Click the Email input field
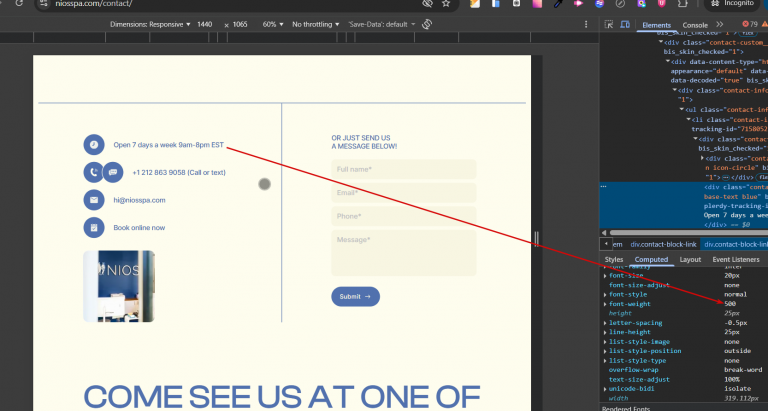Screen dimensions: 768x411 click(x=404, y=193)
